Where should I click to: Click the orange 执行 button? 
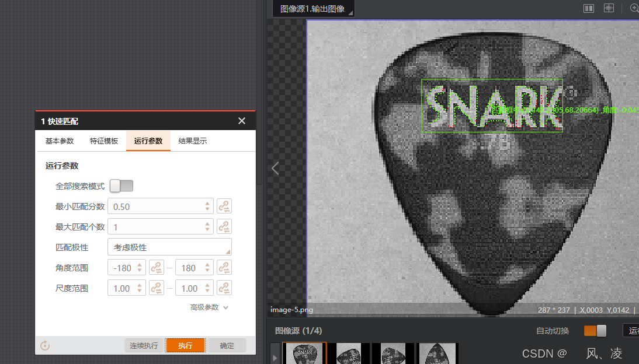pyautogui.click(x=185, y=346)
